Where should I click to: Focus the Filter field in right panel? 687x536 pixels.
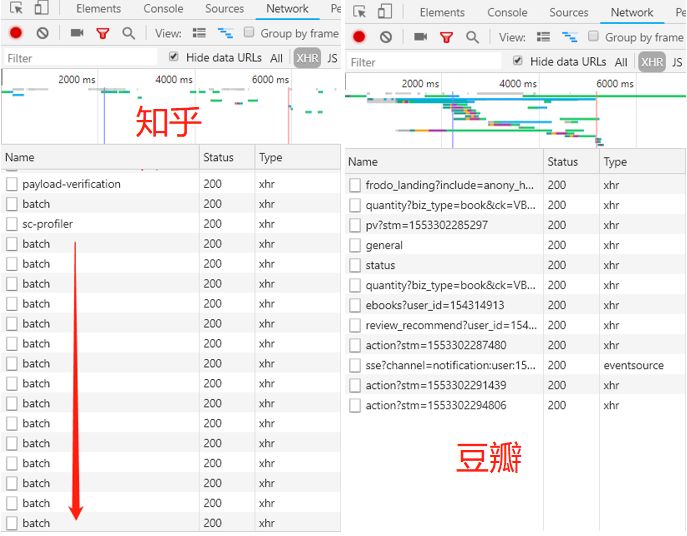424,62
